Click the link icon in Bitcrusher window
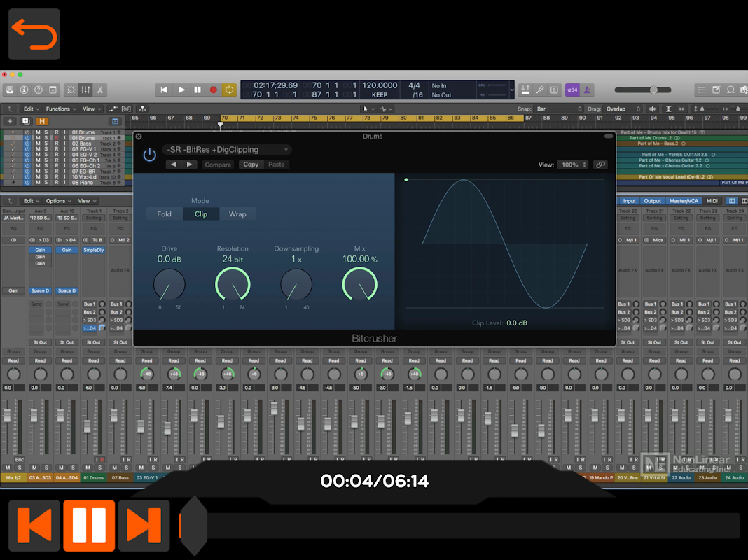 pos(601,164)
